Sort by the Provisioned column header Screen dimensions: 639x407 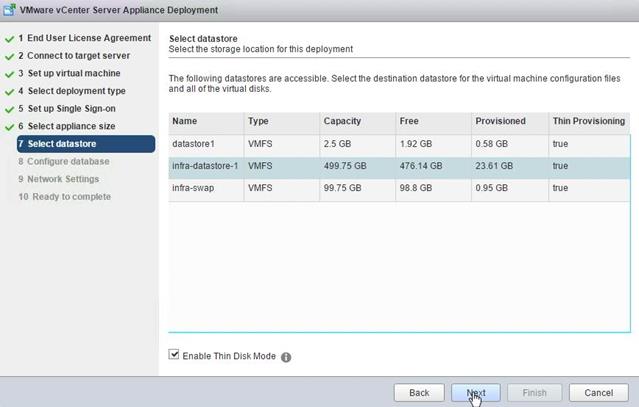point(510,121)
